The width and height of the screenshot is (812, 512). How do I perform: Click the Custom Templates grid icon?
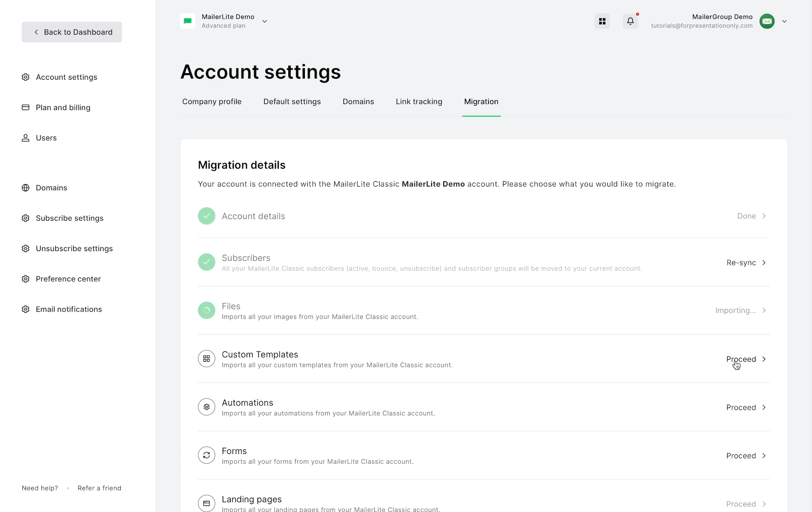206,359
